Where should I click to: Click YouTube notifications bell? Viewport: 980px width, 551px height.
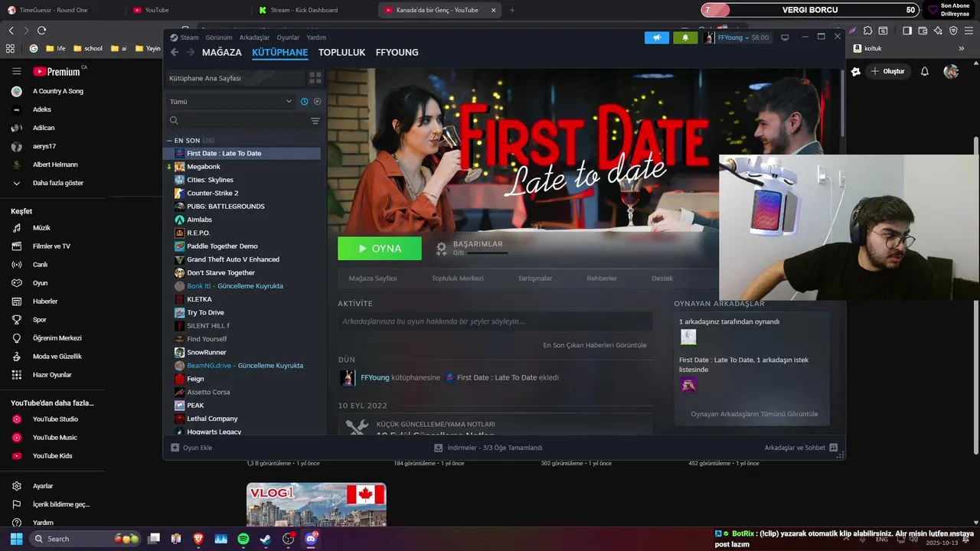coord(924,71)
